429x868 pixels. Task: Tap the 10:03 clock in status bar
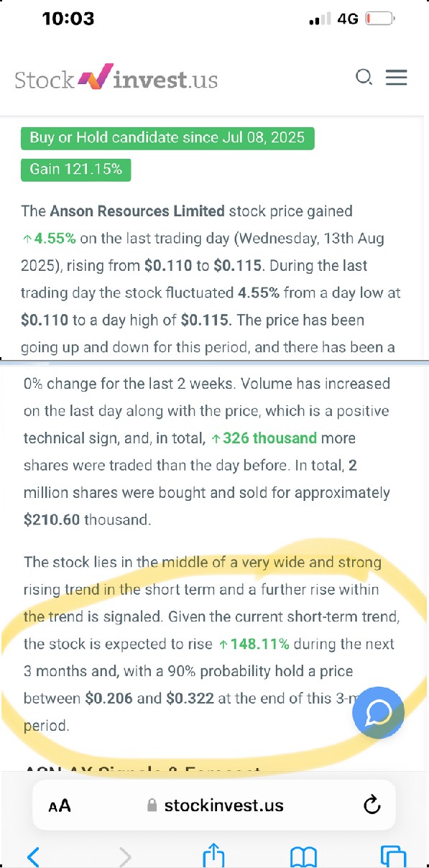(x=68, y=19)
